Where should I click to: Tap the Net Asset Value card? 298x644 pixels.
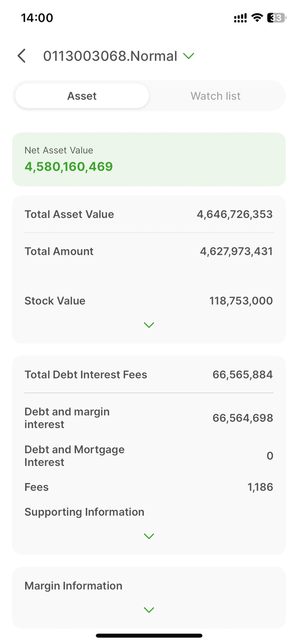(x=149, y=159)
